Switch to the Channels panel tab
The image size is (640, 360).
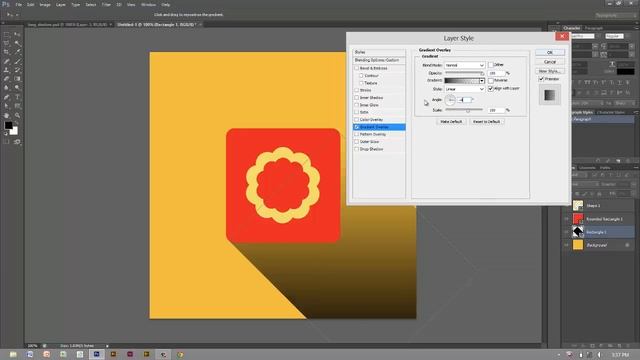pos(587,168)
